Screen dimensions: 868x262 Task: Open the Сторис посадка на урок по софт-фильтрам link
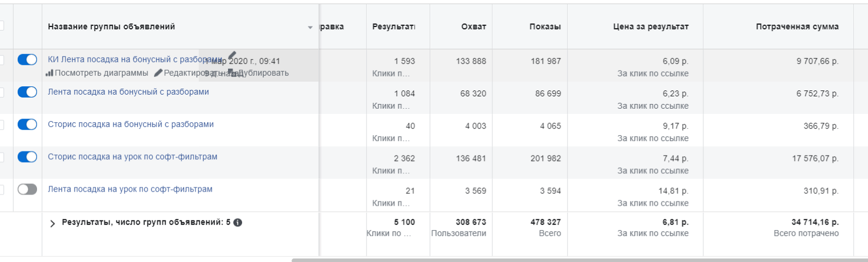[x=133, y=157]
